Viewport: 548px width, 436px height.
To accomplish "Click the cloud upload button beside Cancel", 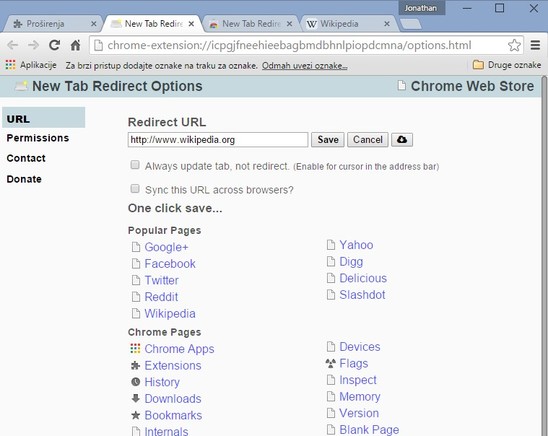I will click(x=402, y=140).
